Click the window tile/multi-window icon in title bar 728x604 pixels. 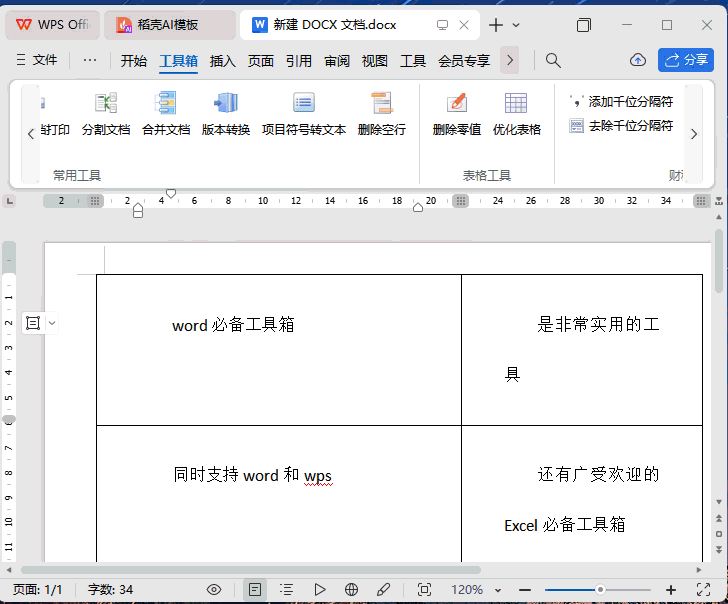tap(584, 25)
